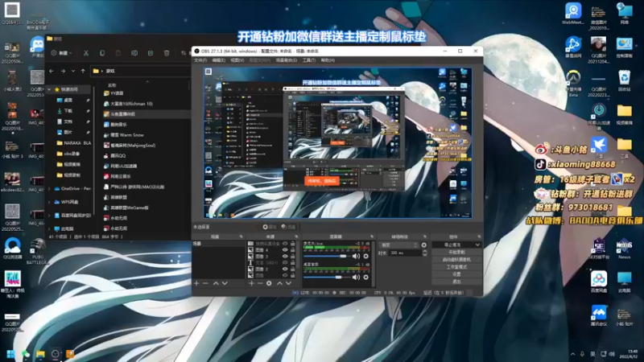This screenshot has width=644, height=362.
Task: Toggle lock for 图像 2 source
Action: pyautogui.click(x=292, y=269)
